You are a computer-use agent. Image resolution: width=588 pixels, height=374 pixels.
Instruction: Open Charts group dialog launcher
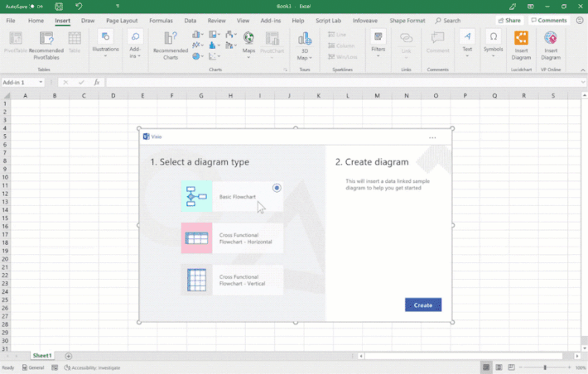[286, 70]
